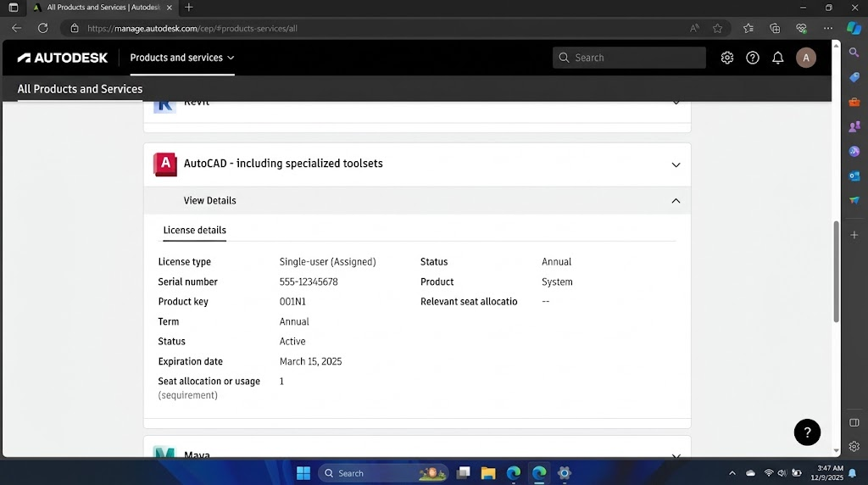Open Settings app from taskbar
Viewport: 868px width, 485px height.
(x=564, y=473)
